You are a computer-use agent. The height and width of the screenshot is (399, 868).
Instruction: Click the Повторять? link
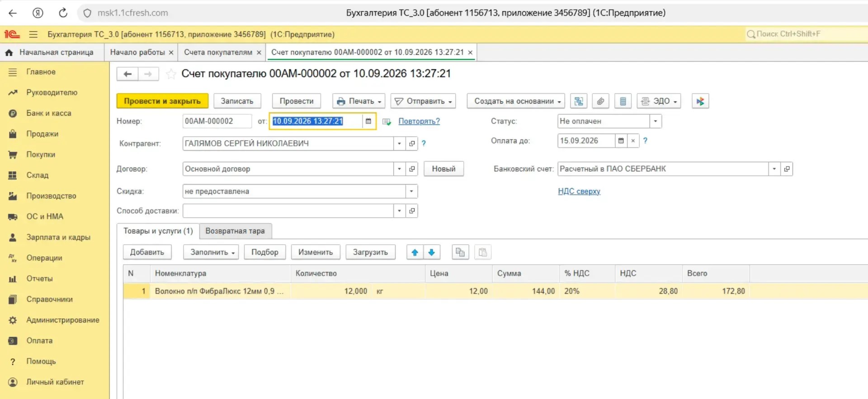419,121
